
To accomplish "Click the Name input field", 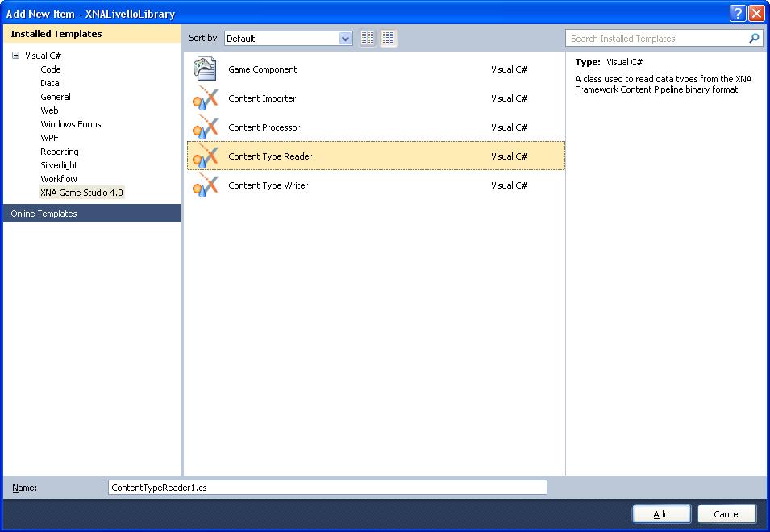I will click(327, 488).
